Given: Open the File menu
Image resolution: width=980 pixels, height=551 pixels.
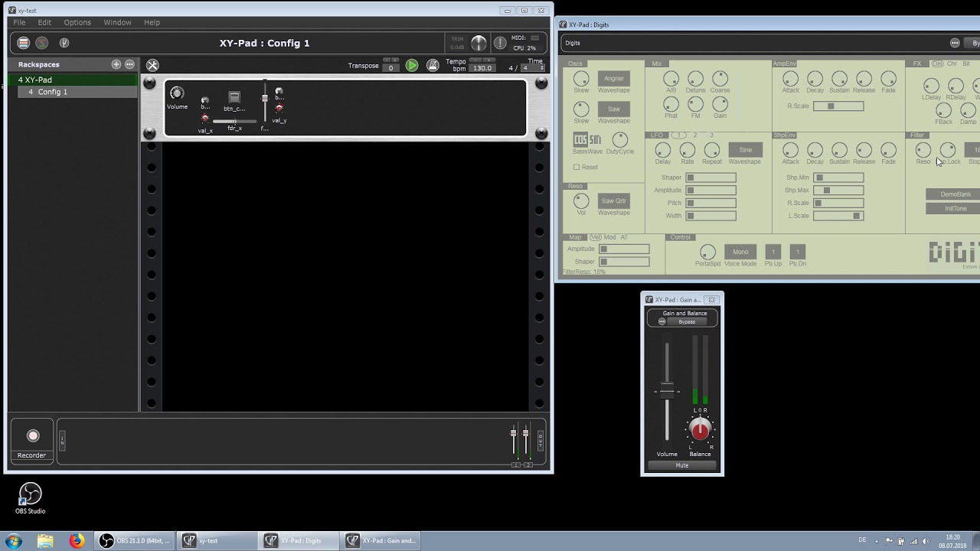Looking at the screenshot, I should [19, 22].
